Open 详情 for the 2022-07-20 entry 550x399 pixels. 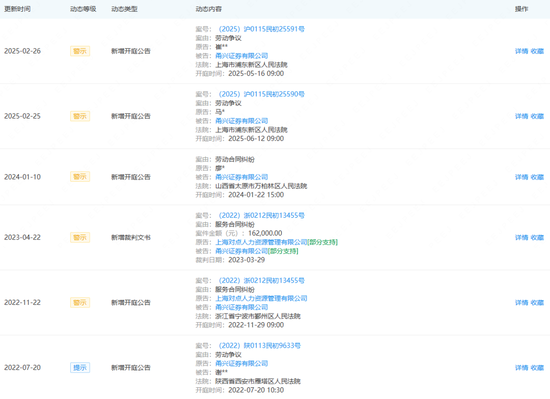[x=522, y=368]
